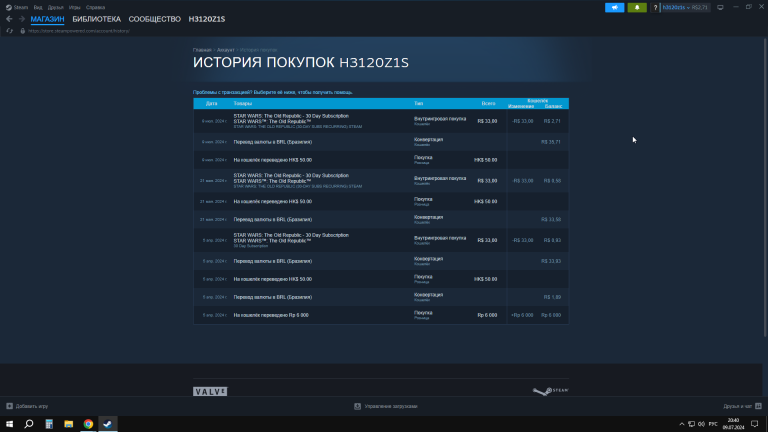The image size is (768, 432).
Task: Open the Rp 6 000 wallet top-up row
Action: (381, 315)
